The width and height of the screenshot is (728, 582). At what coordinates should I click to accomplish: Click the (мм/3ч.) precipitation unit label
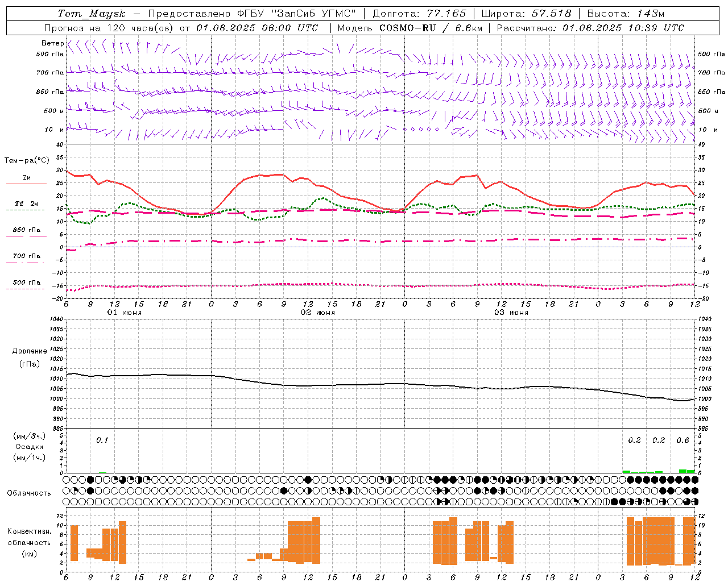[x=29, y=436]
